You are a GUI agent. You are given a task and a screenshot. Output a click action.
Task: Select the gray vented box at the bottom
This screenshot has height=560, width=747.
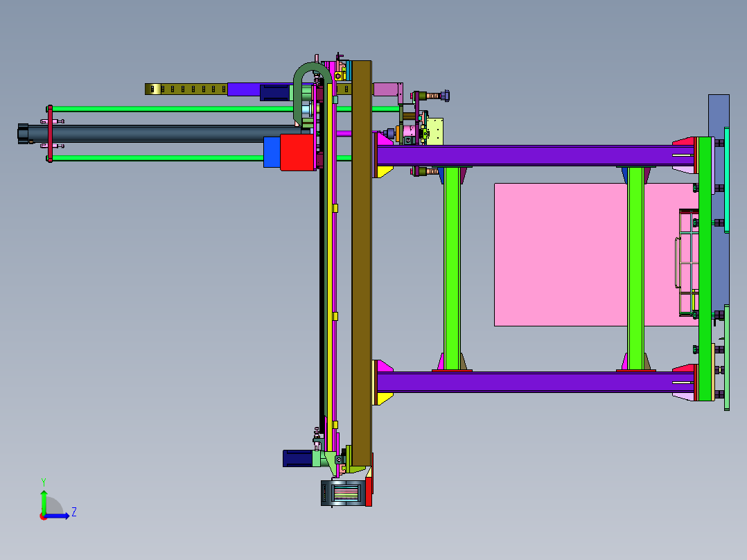(x=343, y=493)
